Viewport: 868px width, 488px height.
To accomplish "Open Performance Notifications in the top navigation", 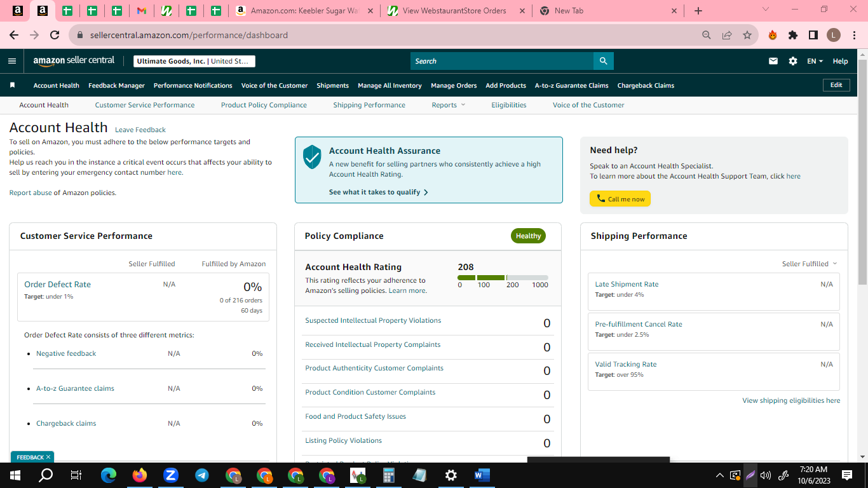I will click(x=193, y=85).
